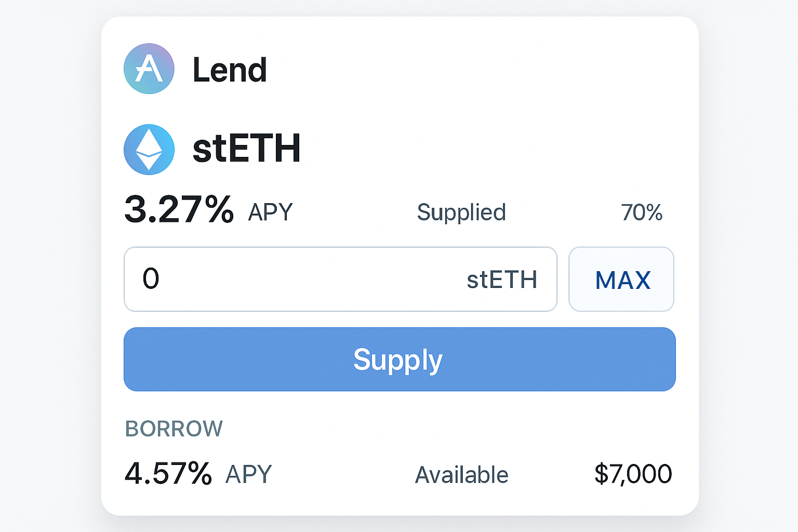Click the blue token badge near stETH
Viewport: 798px width, 532px height.
[x=149, y=150]
